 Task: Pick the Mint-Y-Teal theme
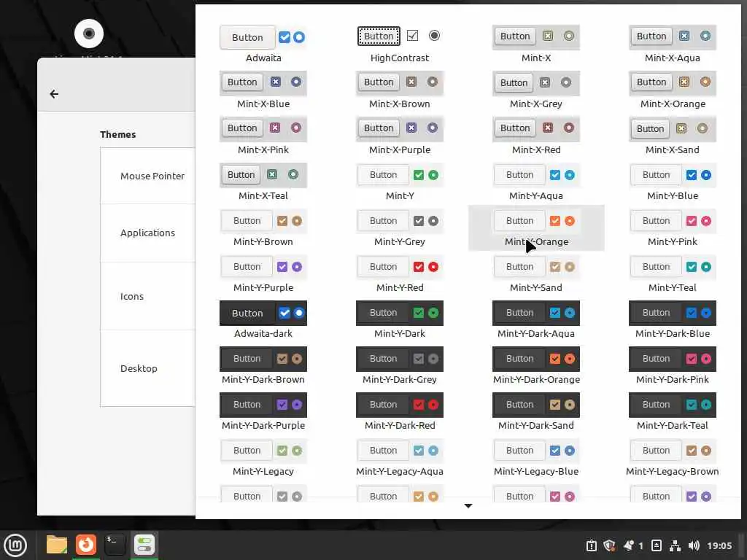(672, 274)
